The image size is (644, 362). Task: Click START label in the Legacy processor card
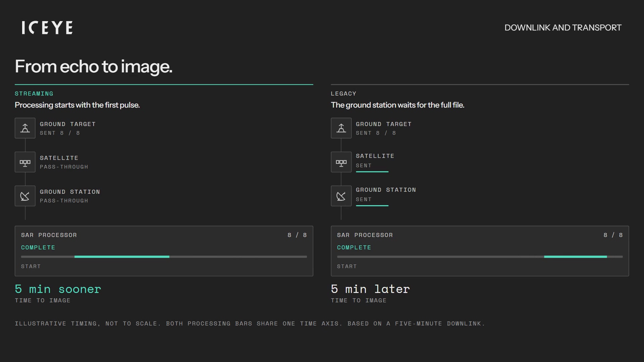coord(347,266)
